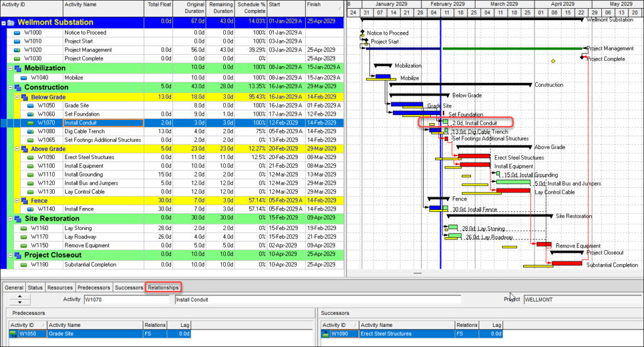
Task: Click the W1120 activity icon
Action: [30, 183]
